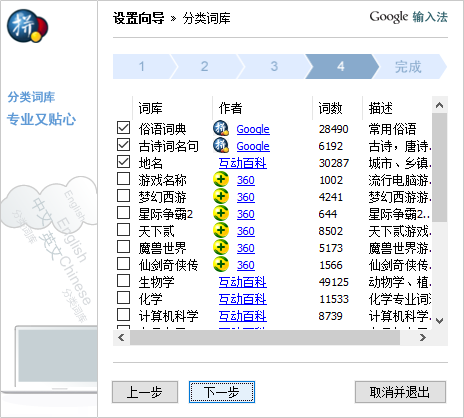The image size is (464, 418).
Task: Click the 360 icon beside 天下贰
Action: pos(221,230)
